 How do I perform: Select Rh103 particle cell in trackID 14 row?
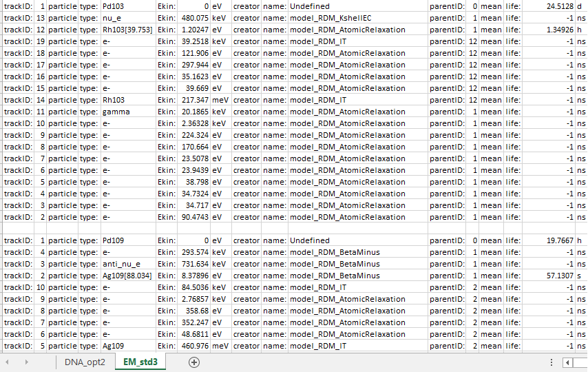[128, 100]
